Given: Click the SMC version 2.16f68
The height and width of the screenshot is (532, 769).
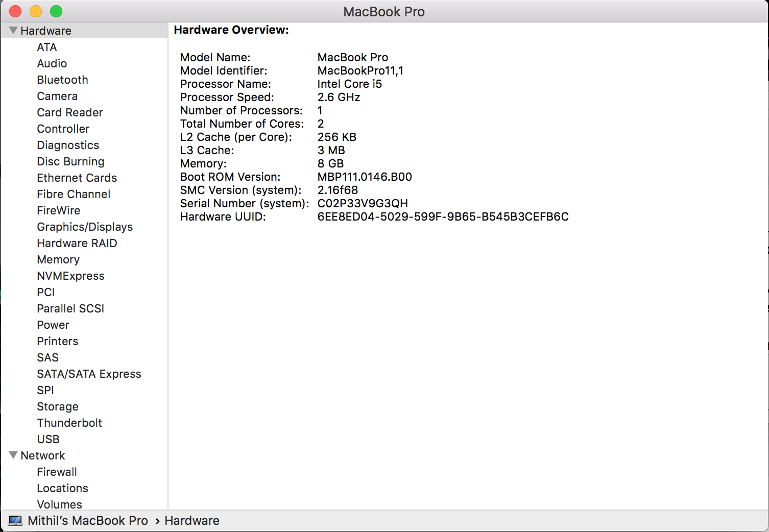Looking at the screenshot, I should (x=338, y=190).
